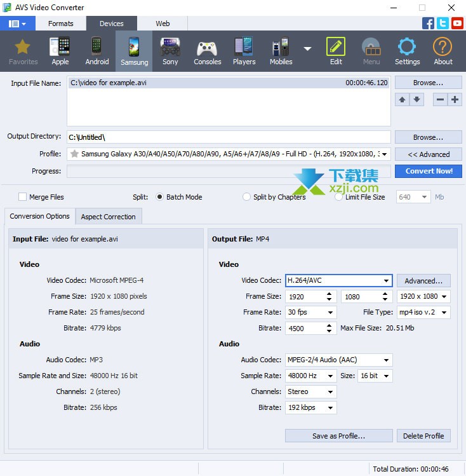Add input file with plus button
The width and height of the screenshot is (466, 476).
455,100
